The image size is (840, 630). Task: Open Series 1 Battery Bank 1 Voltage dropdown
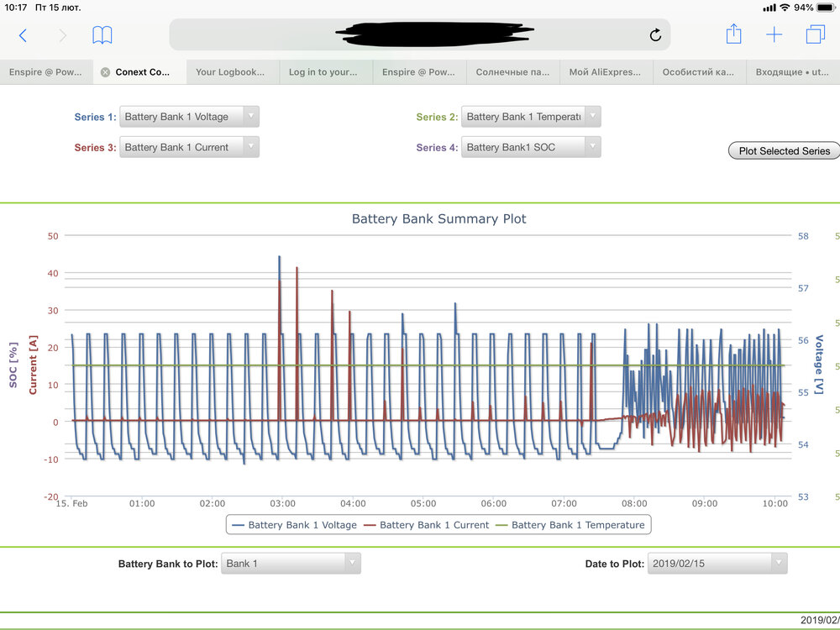[189, 117]
